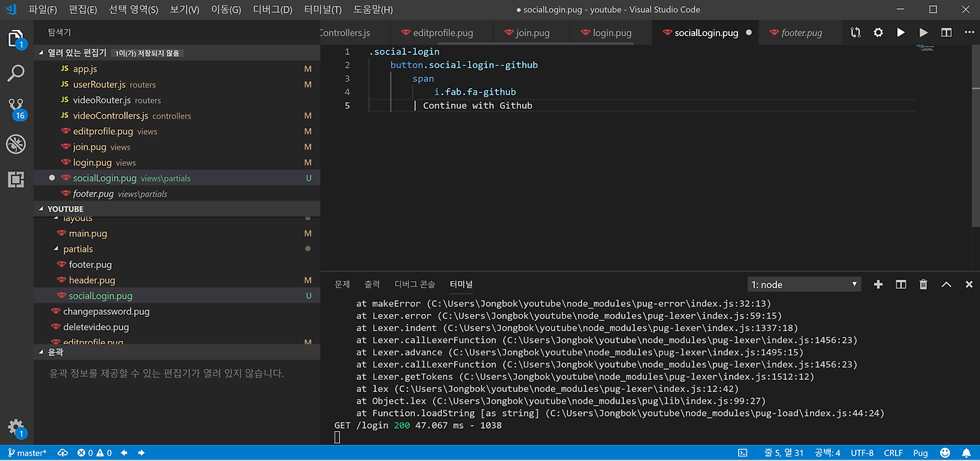Open the Search view in activity bar

[x=16, y=74]
